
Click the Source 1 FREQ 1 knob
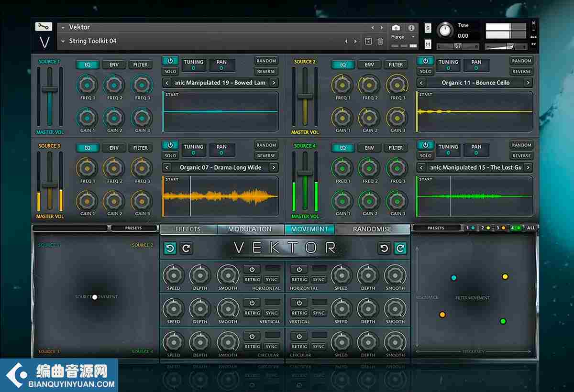pyautogui.click(x=88, y=85)
